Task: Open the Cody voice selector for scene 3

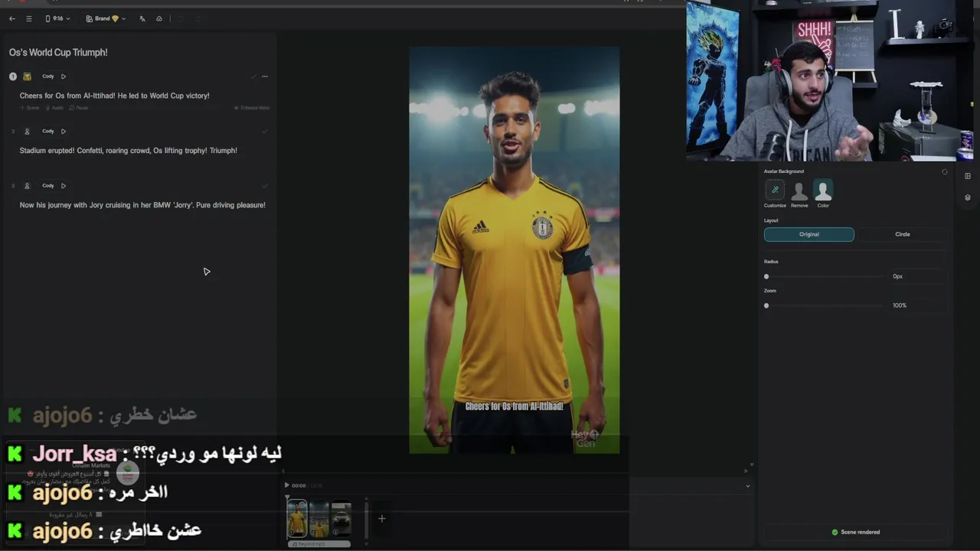Action: tap(48, 185)
